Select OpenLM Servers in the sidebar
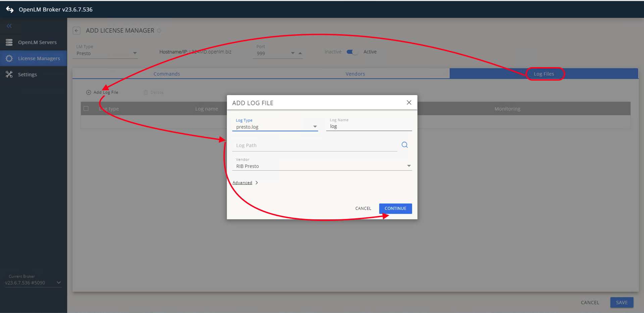This screenshot has height=313, width=644. click(x=37, y=42)
